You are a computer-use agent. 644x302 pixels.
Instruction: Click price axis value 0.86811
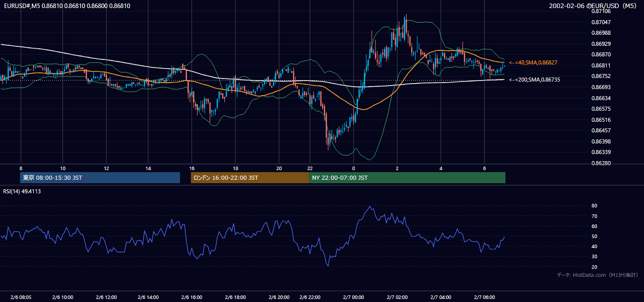click(601, 65)
